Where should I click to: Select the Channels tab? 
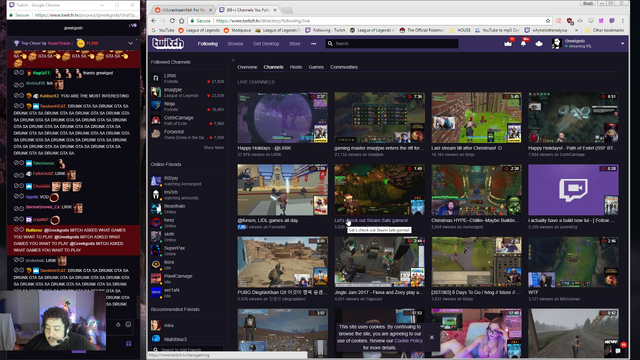click(273, 67)
